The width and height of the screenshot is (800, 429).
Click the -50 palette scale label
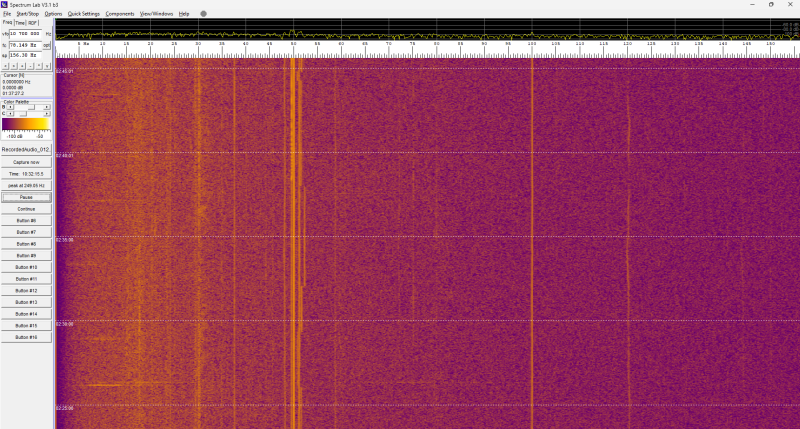tap(40, 136)
